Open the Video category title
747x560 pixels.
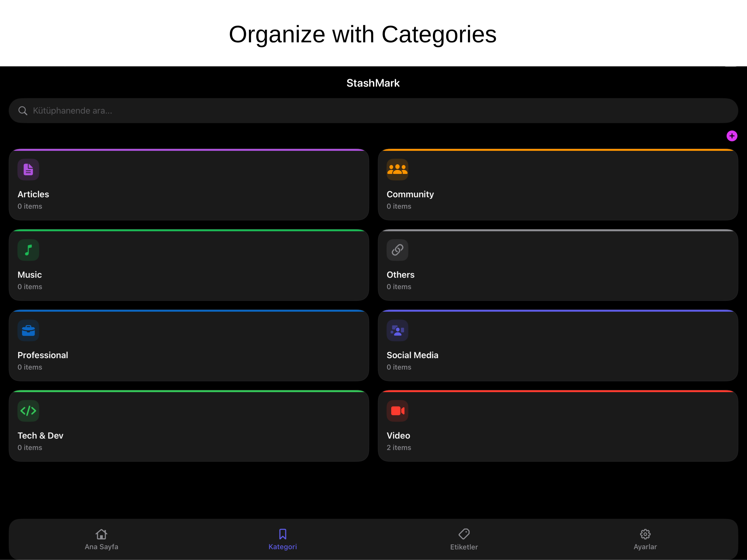398,435
